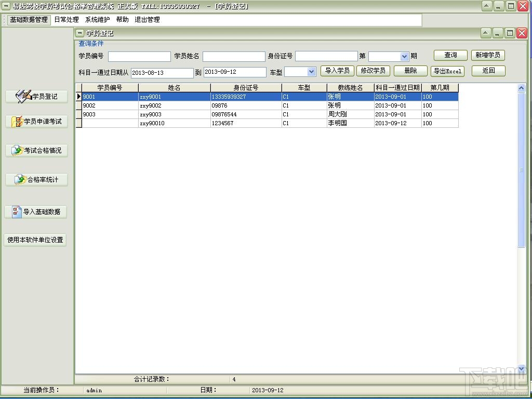
Task: Click name cell zxy90010
Action: [175, 123]
